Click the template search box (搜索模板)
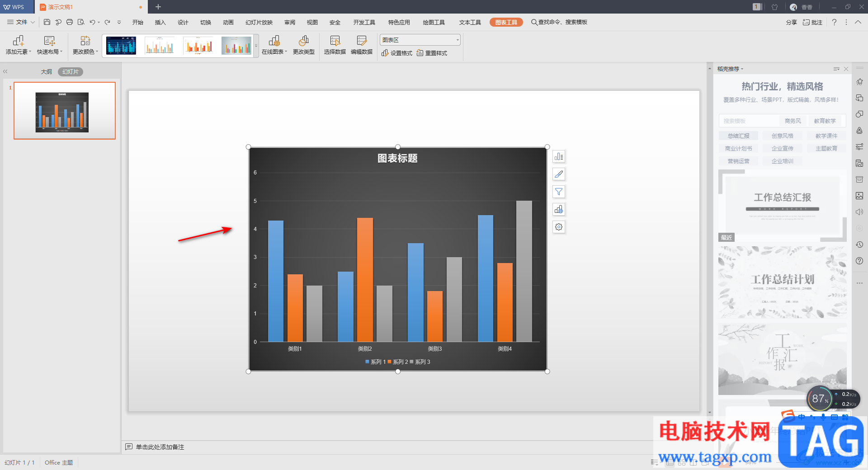Viewport: 868px width, 470px height. coord(748,121)
